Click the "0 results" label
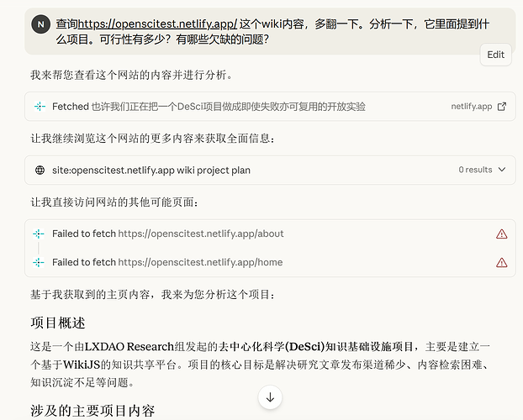 click(x=475, y=170)
